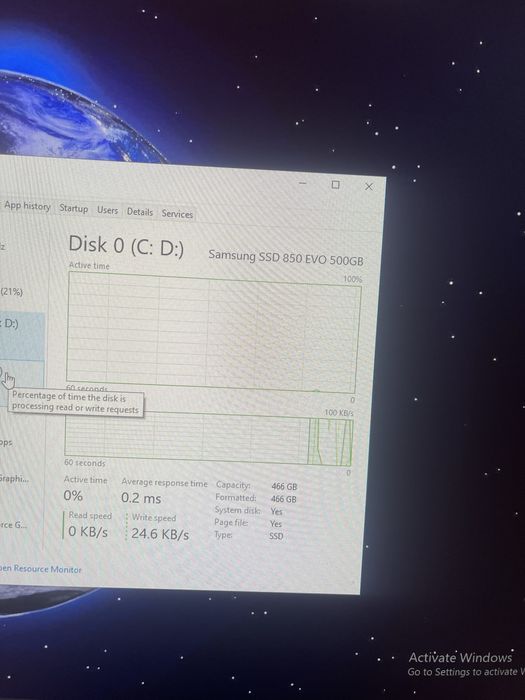Select the Disk 0 (C: D:) sidebar entry
This screenshot has height=700, width=525.
[x=22, y=336]
